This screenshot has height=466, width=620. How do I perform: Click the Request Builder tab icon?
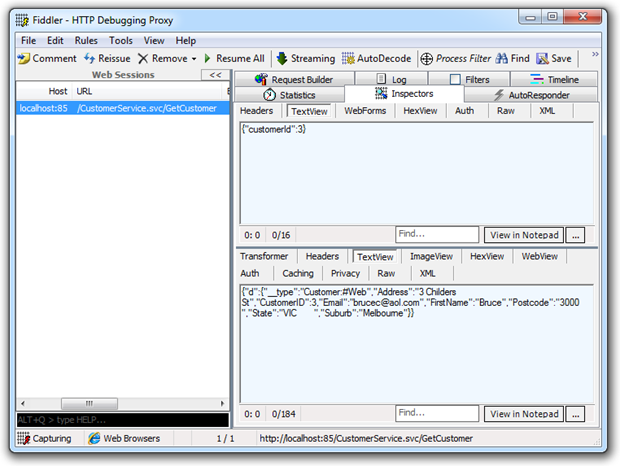[x=261, y=79]
